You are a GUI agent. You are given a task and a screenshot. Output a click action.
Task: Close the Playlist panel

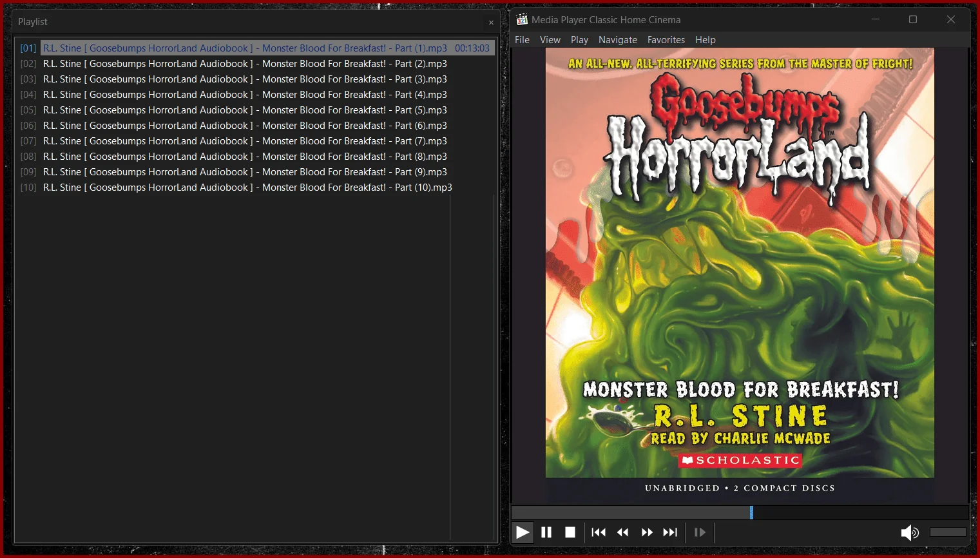click(x=491, y=23)
